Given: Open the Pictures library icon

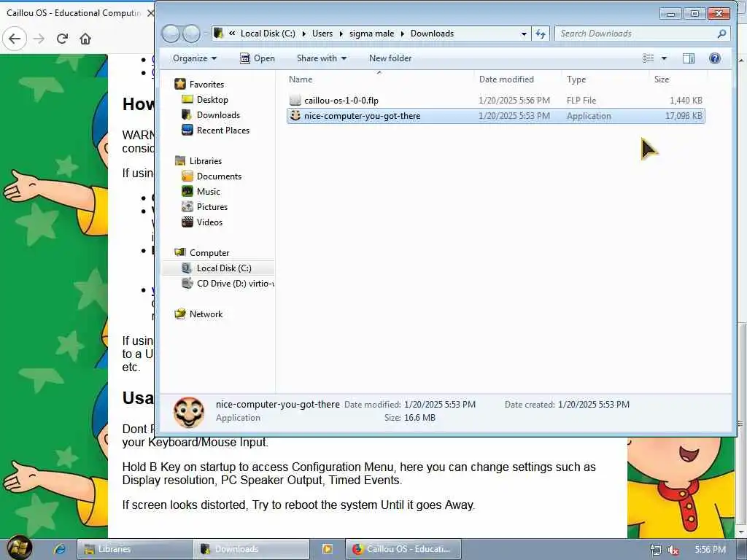Looking at the screenshot, I should tap(187, 206).
